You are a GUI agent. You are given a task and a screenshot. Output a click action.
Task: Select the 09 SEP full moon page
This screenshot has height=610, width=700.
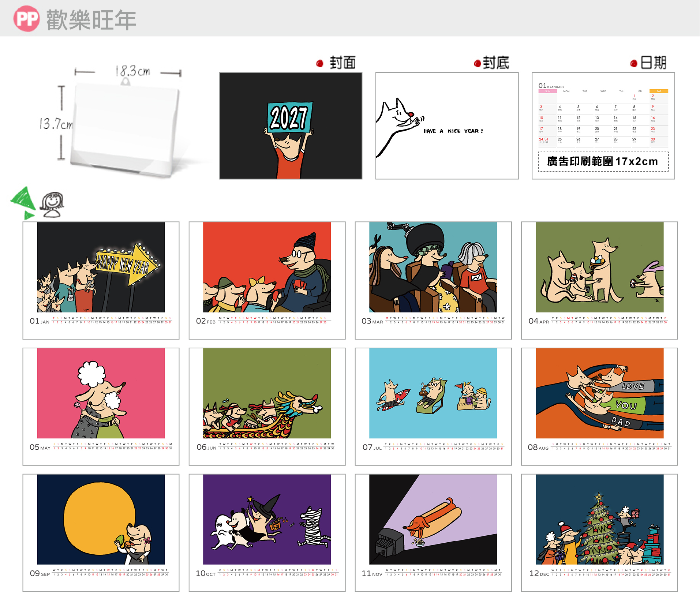101,533
